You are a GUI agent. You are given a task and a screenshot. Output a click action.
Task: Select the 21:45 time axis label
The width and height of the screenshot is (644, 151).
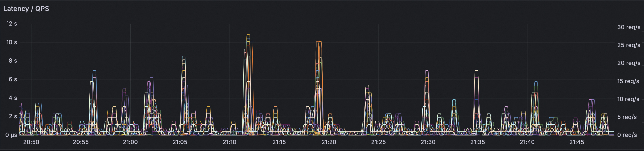577,142
